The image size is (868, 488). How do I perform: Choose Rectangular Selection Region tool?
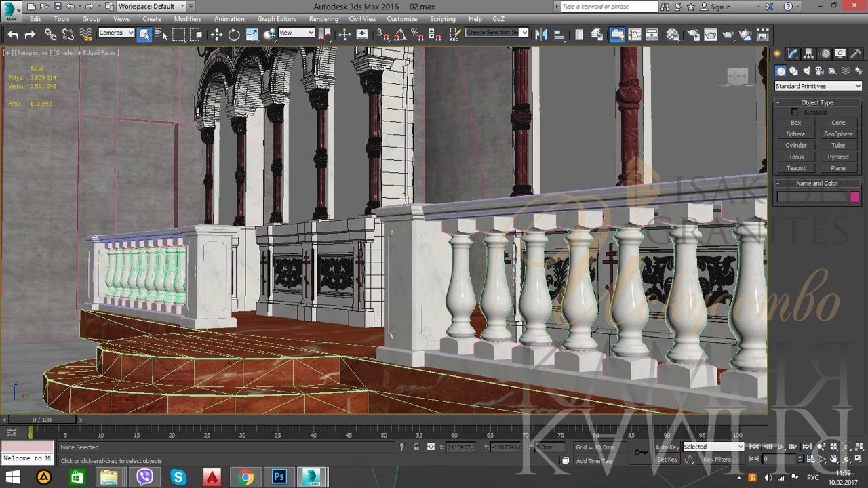click(x=178, y=35)
